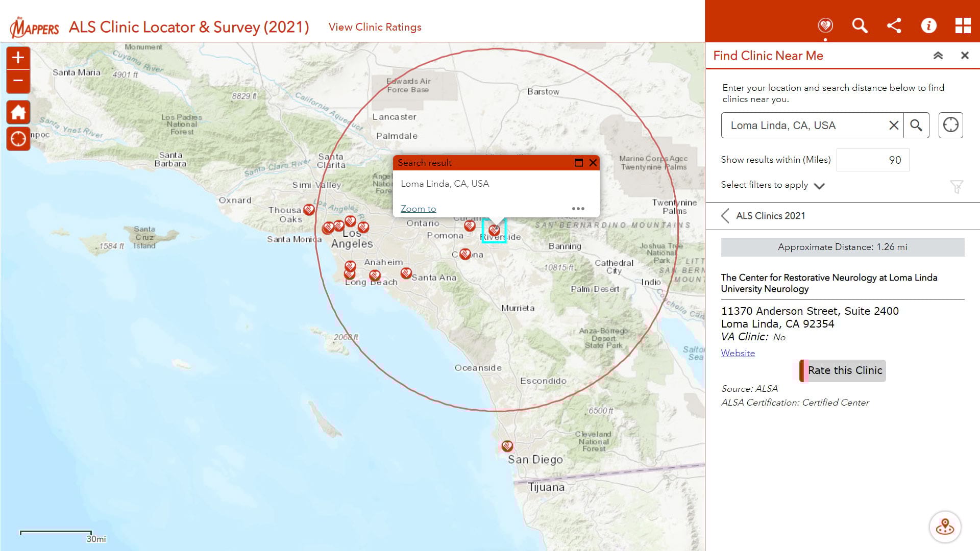
Task: Open the About info widget
Action: click(928, 26)
